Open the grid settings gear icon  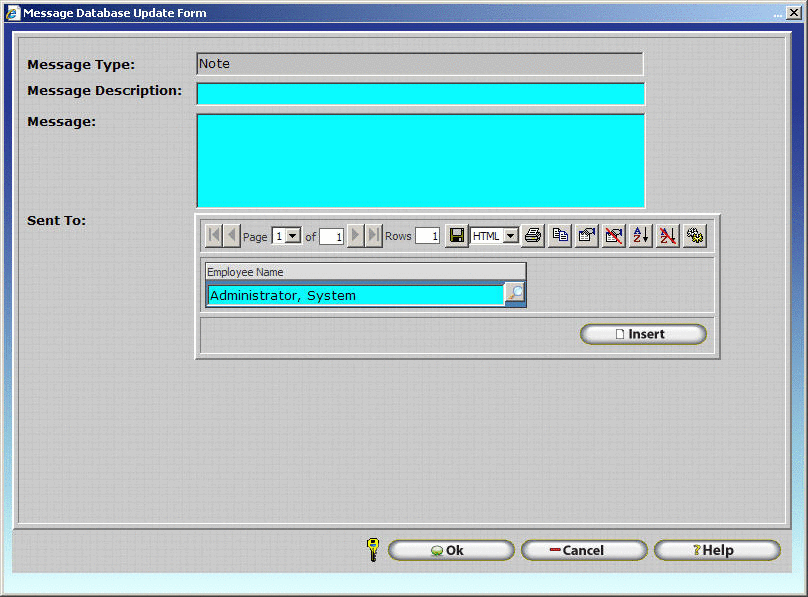click(x=694, y=236)
